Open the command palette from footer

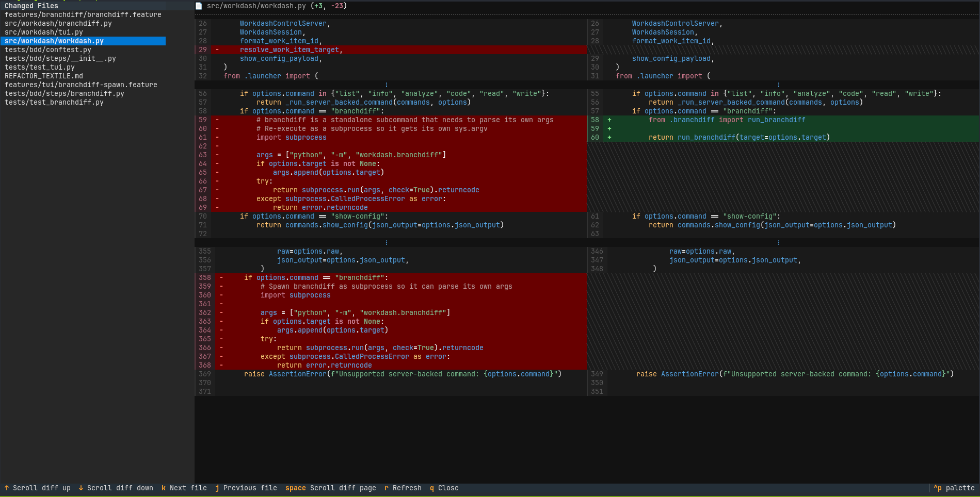954,488
